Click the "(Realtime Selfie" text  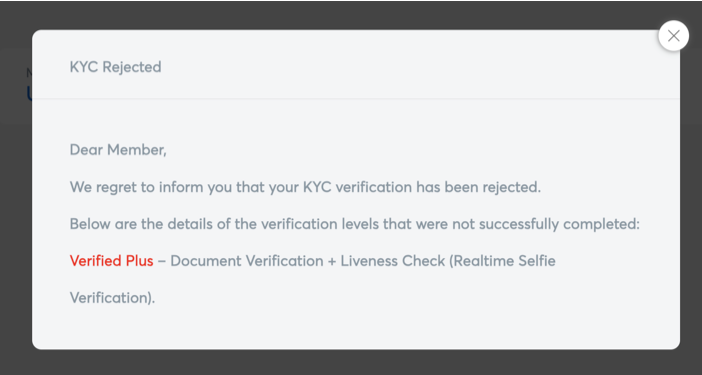[x=502, y=261]
